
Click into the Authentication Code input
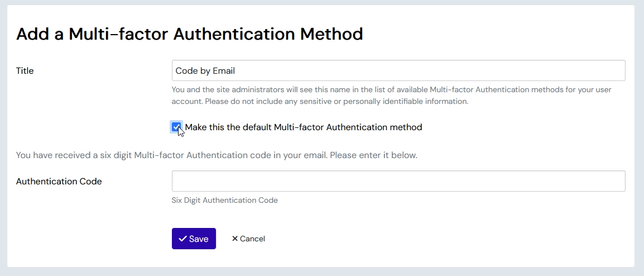coord(398,181)
